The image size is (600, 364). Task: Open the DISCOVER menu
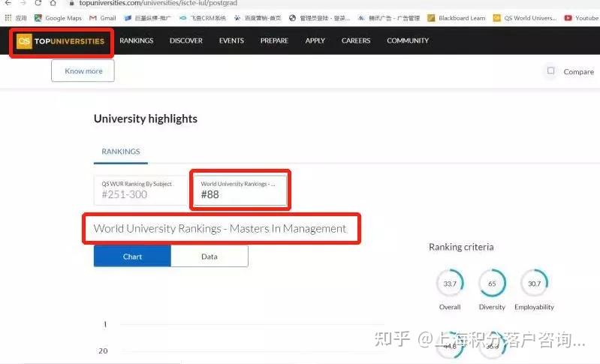pos(186,41)
